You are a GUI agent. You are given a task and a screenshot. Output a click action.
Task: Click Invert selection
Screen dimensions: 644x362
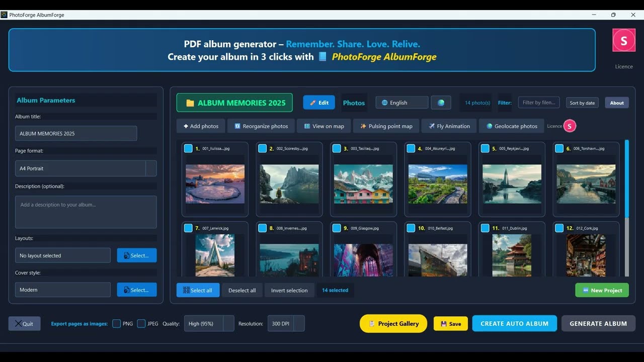click(x=289, y=290)
